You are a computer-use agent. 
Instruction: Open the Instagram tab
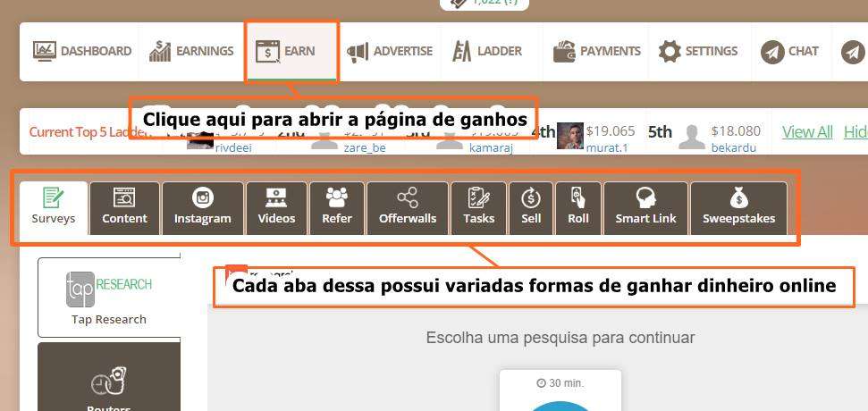[203, 207]
